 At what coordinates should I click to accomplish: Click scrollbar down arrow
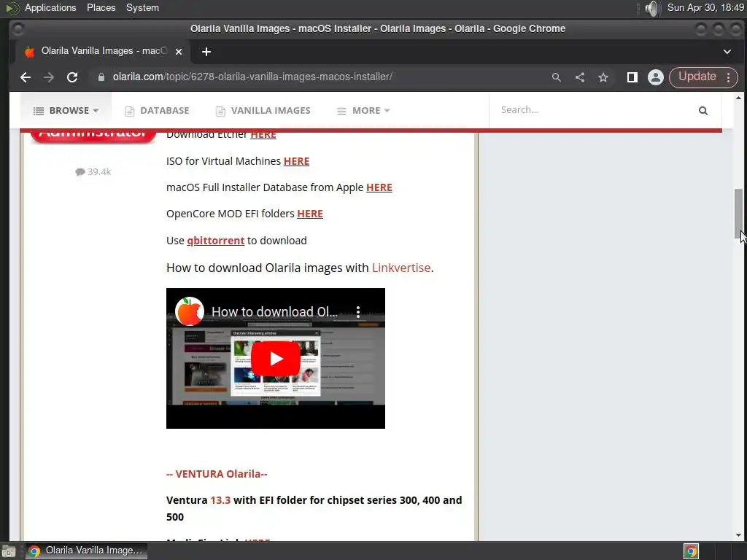pyautogui.click(x=738, y=535)
